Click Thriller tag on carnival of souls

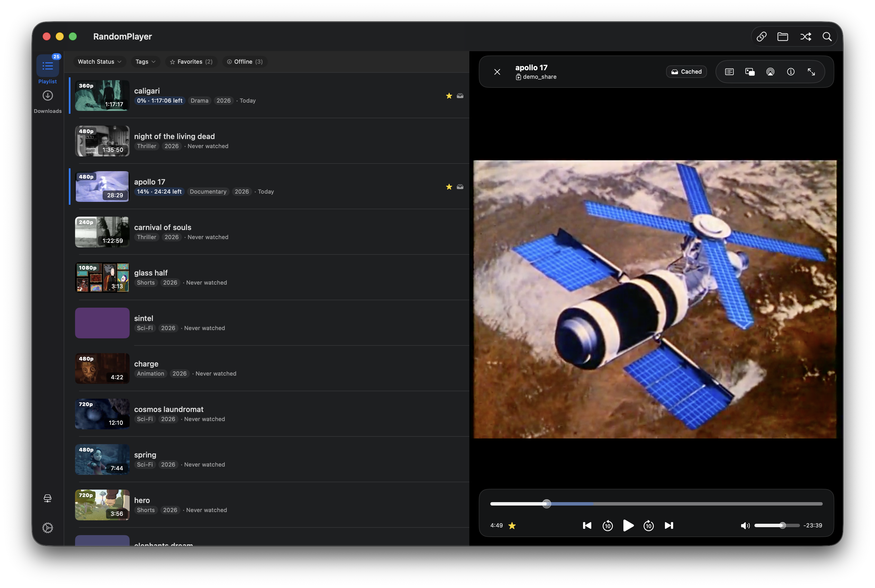point(146,237)
